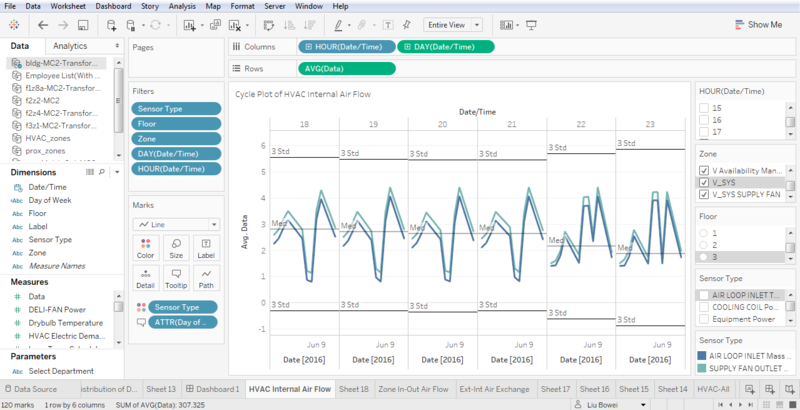
Task: Clear the sheet toolbar icon
Action: (x=235, y=25)
